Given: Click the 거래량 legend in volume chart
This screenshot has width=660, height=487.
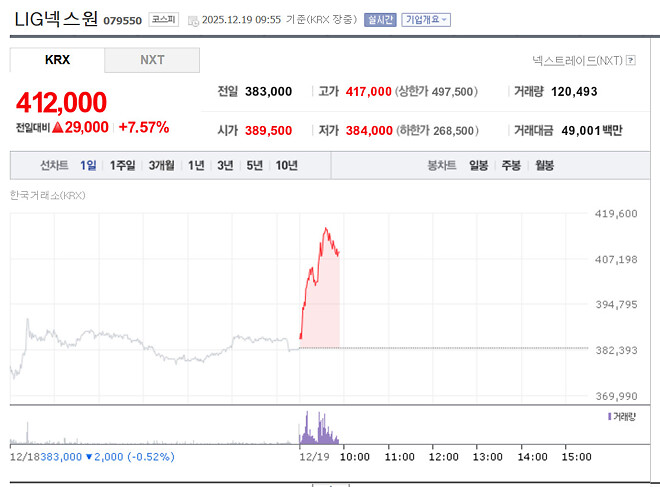Looking at the screenshot, I should click(x=622, y=417).
